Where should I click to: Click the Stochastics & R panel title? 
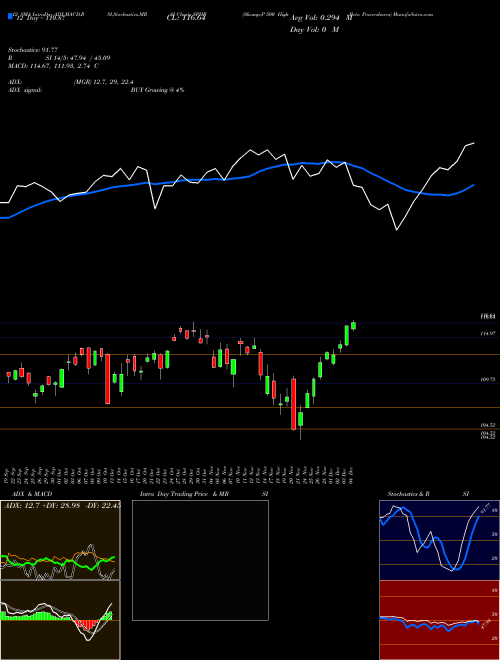[x=408, y=494]
